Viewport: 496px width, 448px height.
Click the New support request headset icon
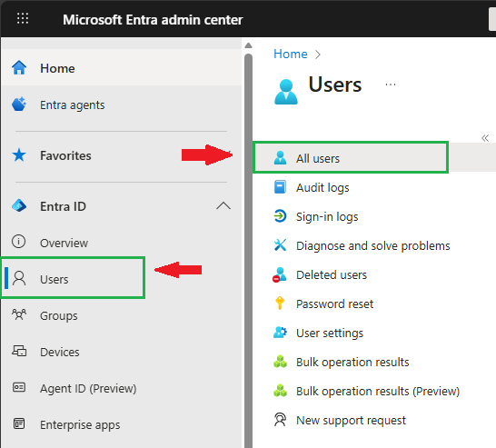(281, 420)
